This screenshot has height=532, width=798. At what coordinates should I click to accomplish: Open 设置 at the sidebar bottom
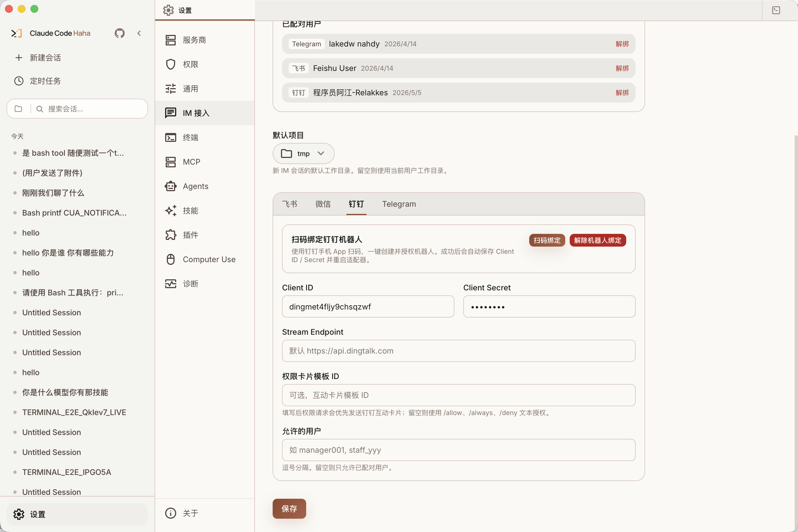pyautogui.click(x=77, y=514)
